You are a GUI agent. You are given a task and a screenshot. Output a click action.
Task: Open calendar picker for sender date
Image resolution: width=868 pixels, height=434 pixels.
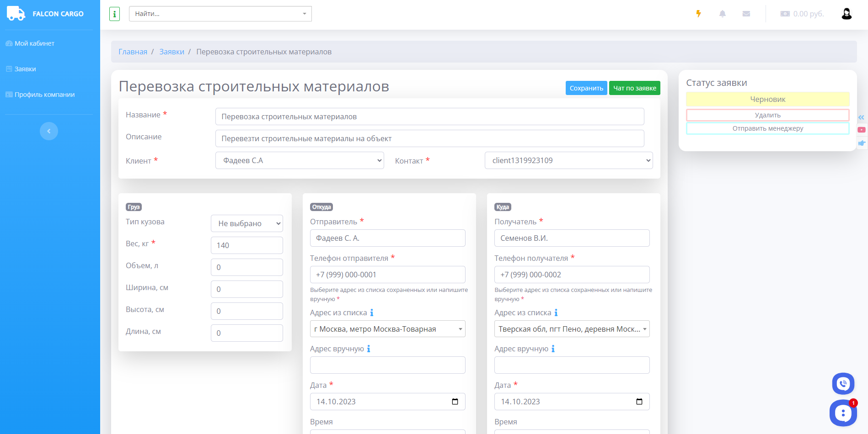click(455, 402)
